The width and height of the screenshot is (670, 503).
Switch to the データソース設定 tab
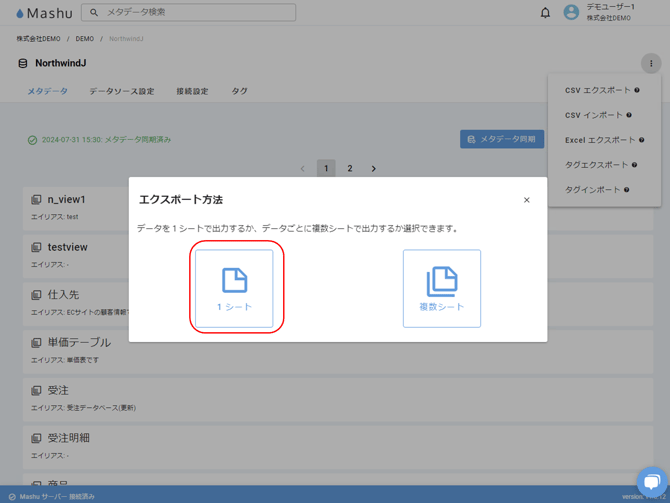(x=121, y=91)
